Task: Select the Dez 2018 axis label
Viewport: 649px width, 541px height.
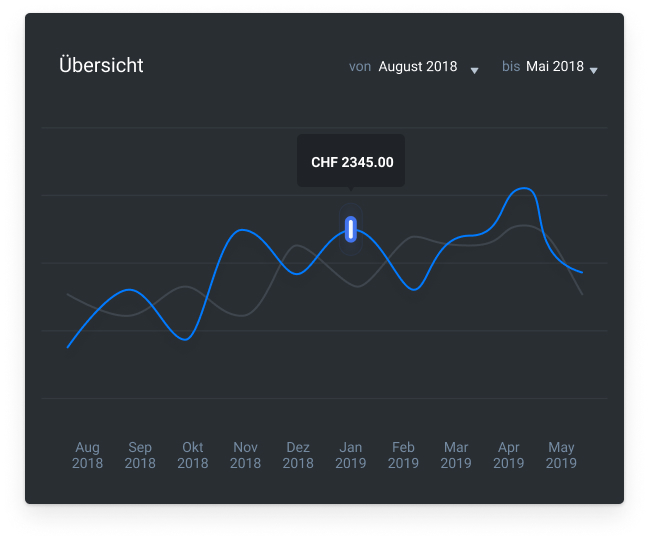Action: [x=298, y=455]
